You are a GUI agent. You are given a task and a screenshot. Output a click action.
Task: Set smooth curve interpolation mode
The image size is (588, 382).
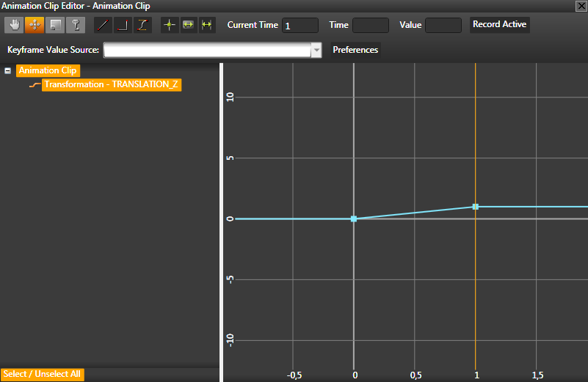tap(142, 25)
